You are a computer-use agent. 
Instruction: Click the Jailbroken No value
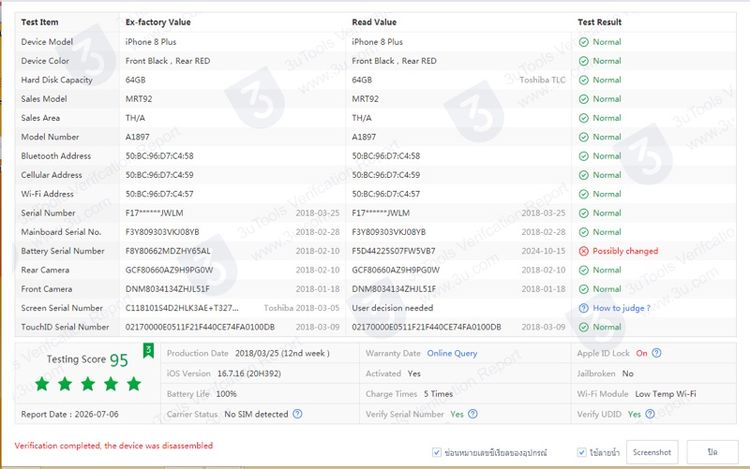(628, 374)
